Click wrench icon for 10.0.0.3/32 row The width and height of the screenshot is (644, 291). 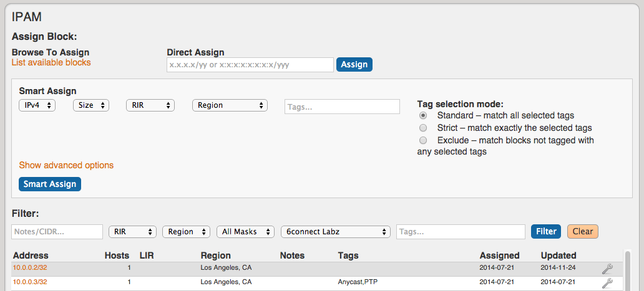pos(607,283)
